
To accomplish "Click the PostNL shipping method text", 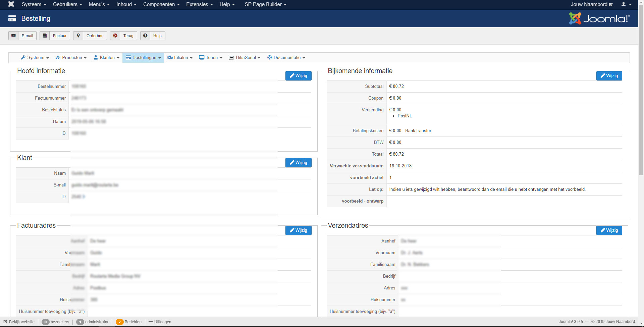I will (405, 116).
